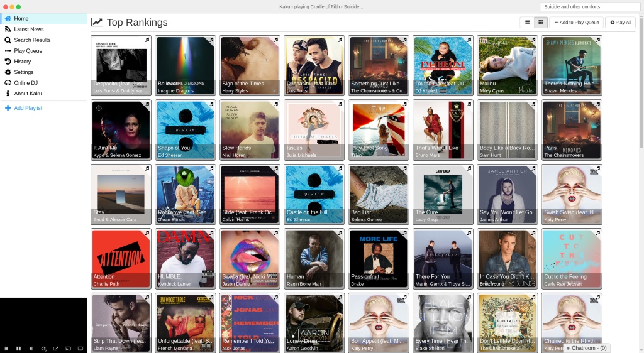644x353 pixels.
Task: Select There's Nothing Holdin' by Shawn Mendes
Action: click(x=572, y=65)
